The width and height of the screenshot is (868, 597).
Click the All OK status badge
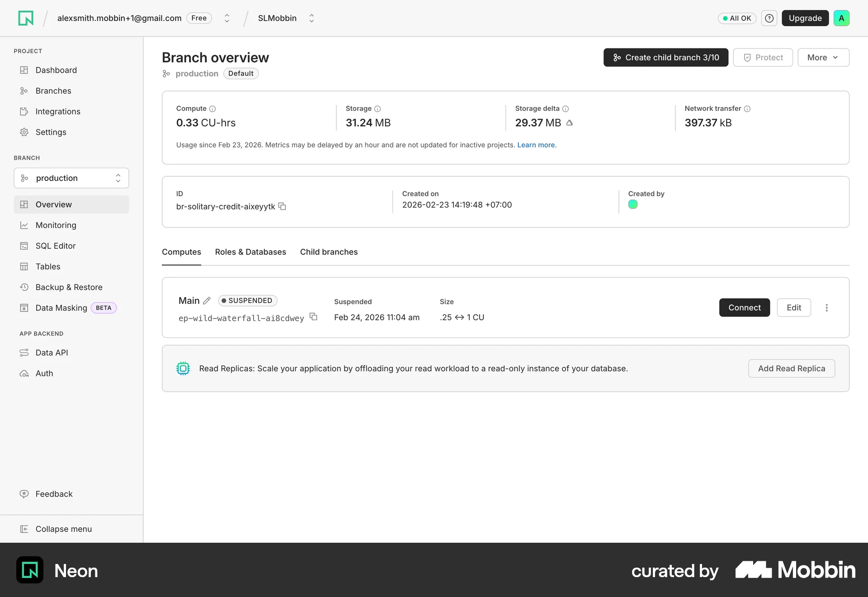(x=737, y=18)
